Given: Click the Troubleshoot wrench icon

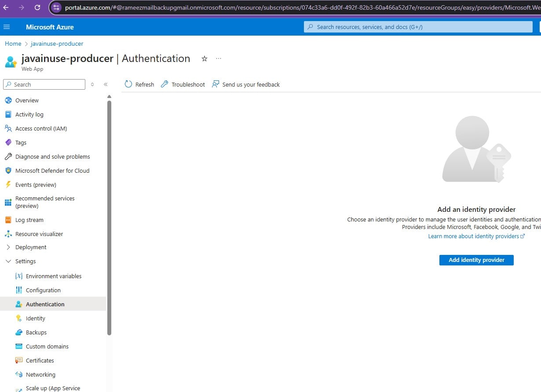Looking at the screenshot, I should [x=164, y=84].
